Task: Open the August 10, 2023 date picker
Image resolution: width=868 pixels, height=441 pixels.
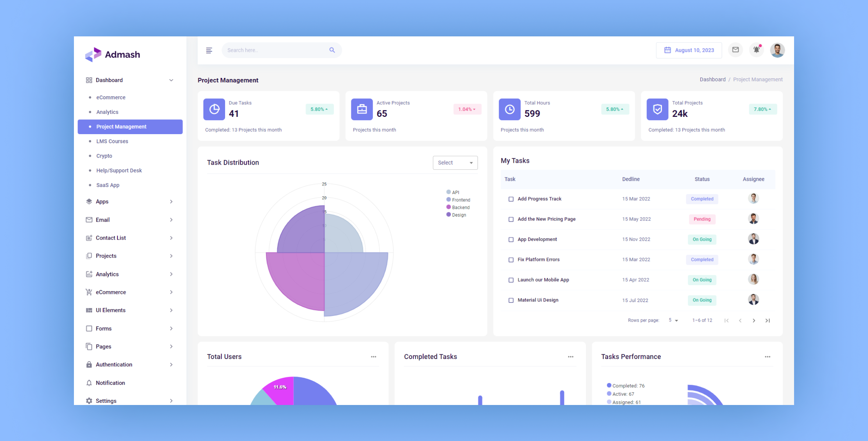Action: (689, 50)
